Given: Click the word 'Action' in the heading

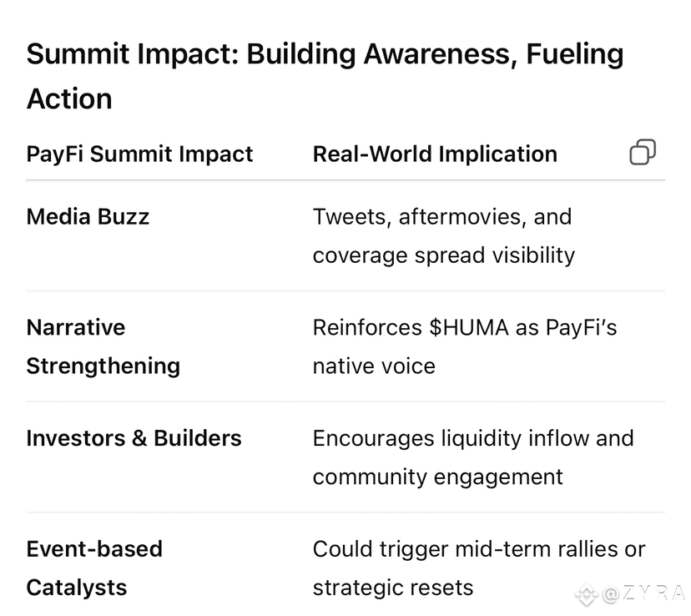Looking at the screenshot, I should click(x=69, y=98).
